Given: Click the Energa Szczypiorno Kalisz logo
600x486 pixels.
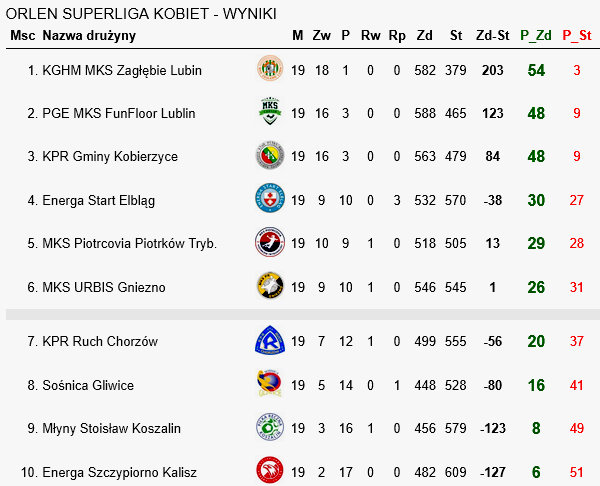Looking at the screenshot, I should [270, 471].
